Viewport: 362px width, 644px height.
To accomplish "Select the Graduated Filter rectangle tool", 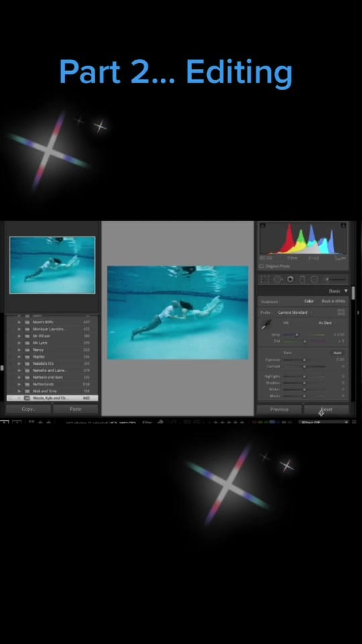I will (302, 279).
